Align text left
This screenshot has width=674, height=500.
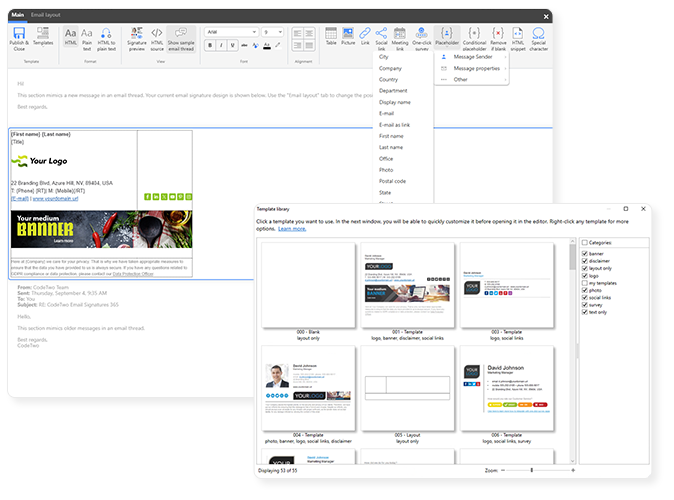pos(297,34)
